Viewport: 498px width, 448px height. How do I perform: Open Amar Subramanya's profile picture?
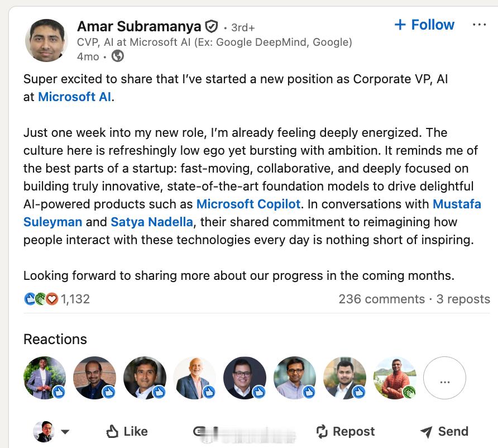coord(46,40)
